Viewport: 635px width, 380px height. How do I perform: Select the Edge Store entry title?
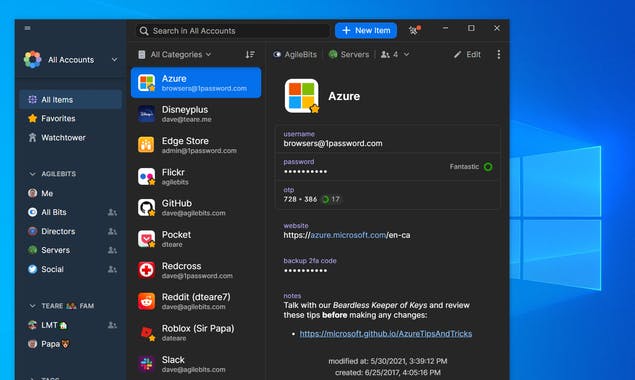(185, 141)
